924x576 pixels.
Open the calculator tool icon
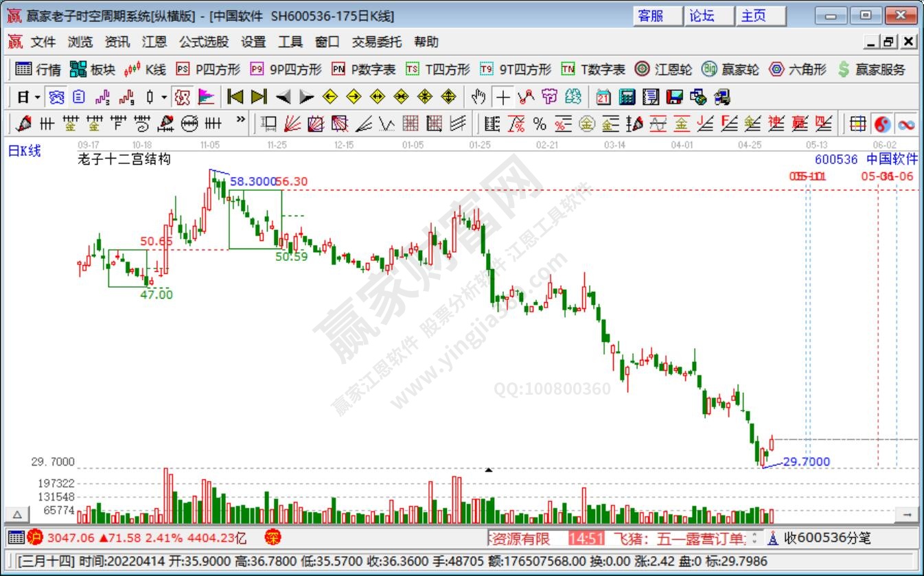tap(627, 97)
